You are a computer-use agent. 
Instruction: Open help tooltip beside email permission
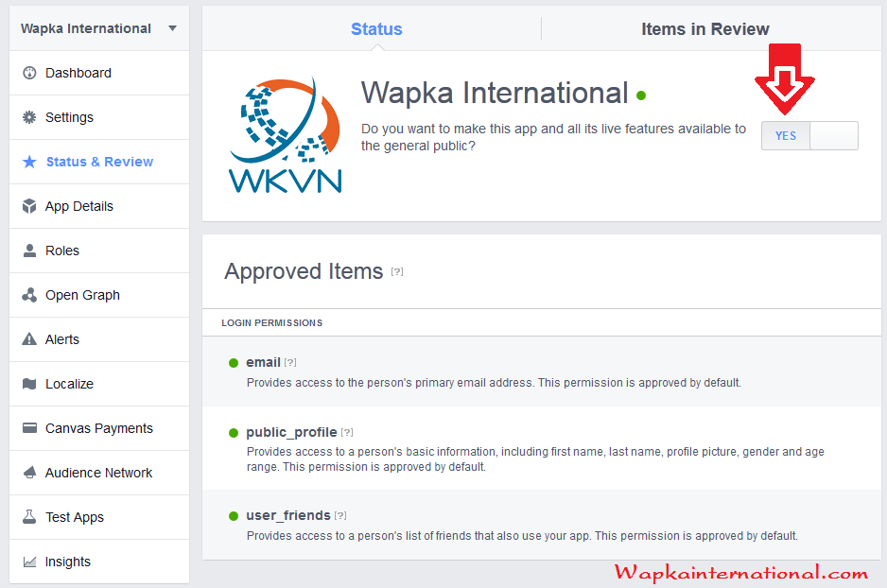pos(290,362)
